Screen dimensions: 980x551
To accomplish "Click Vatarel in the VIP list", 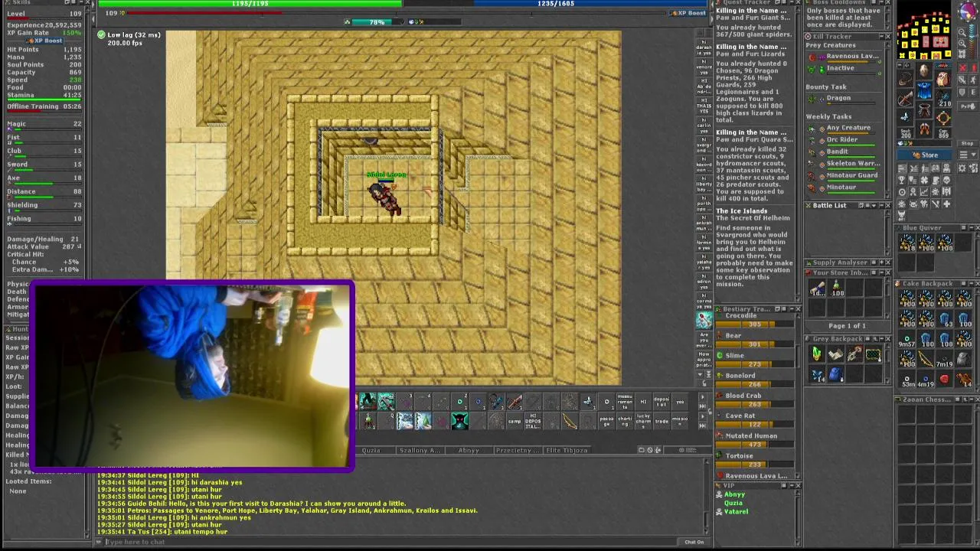I will click(736, 511).
